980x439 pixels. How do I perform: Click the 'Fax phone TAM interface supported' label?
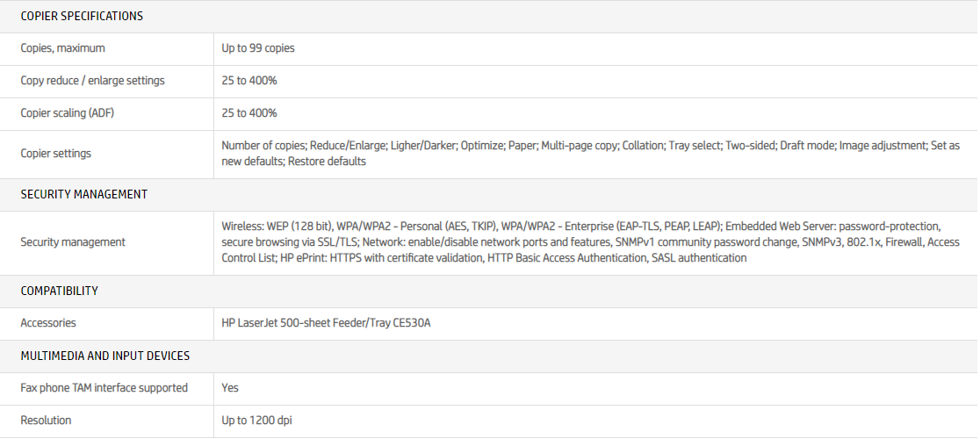click(104, 387)
